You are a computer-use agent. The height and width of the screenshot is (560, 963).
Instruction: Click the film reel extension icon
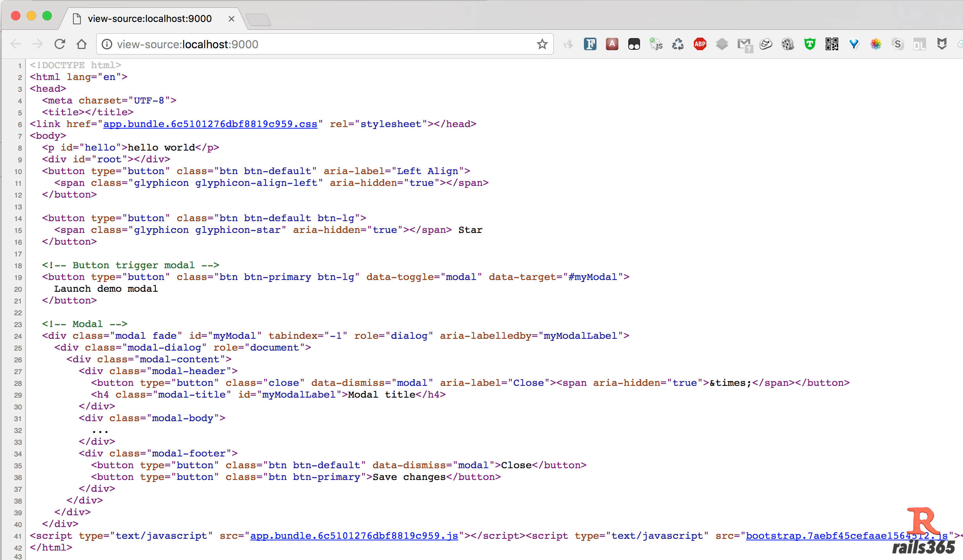coord(788,44)
